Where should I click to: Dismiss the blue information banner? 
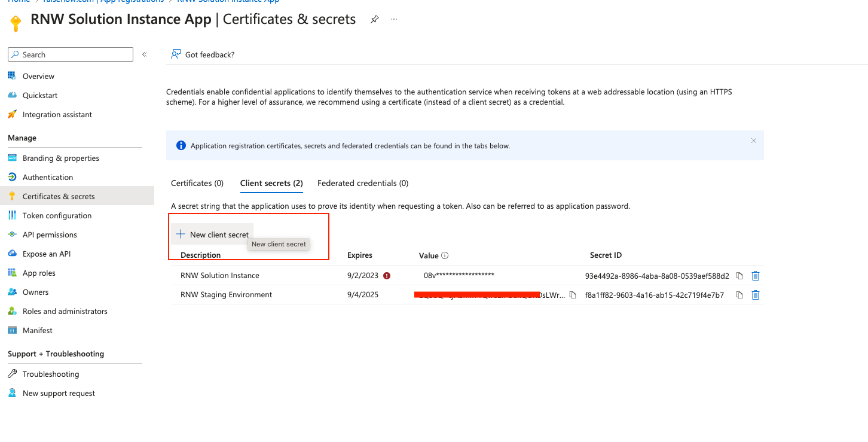coord(754,141)
